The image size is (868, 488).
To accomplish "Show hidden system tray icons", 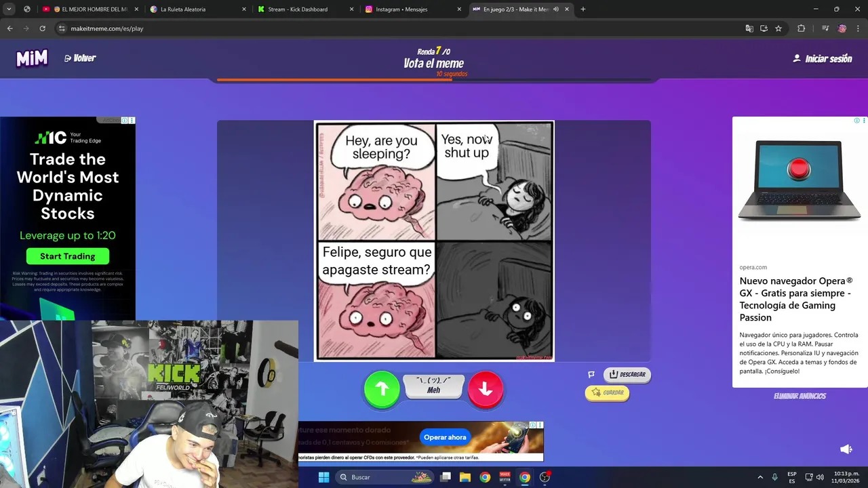I will click(x=760, y=477).
